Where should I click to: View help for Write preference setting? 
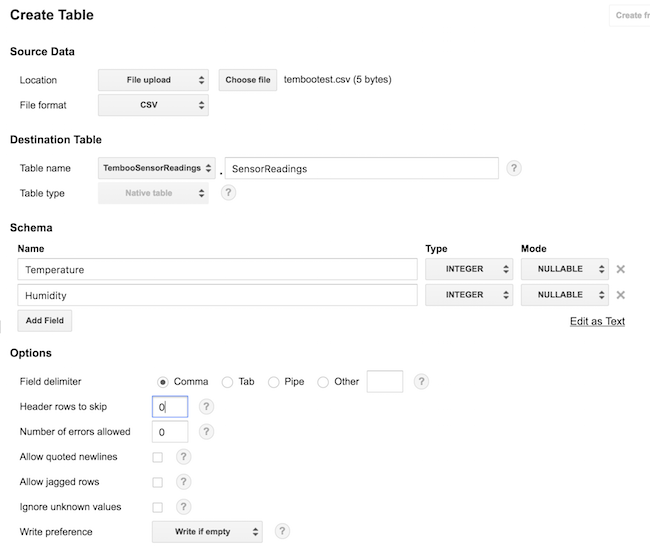pyautogui.click(x=282, y=531)
